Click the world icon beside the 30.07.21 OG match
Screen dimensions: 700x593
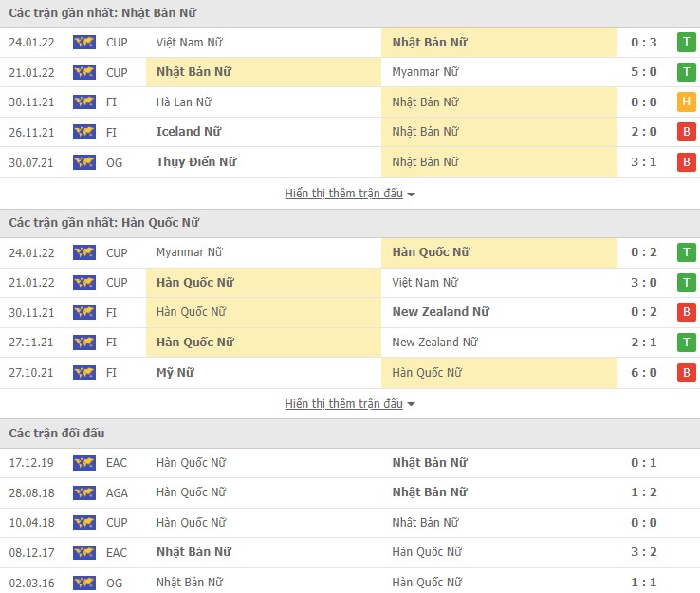84,162
